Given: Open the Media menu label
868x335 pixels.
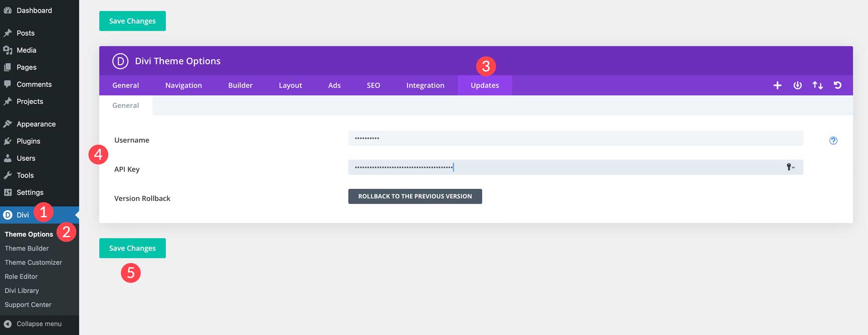Looking at the screenshot, I should pos(27,50).
